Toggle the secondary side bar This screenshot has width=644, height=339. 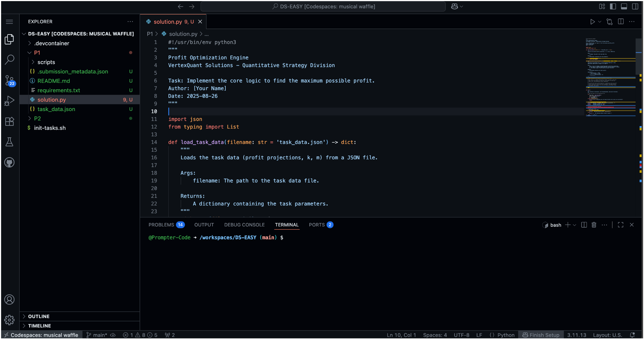coord(635,7)
